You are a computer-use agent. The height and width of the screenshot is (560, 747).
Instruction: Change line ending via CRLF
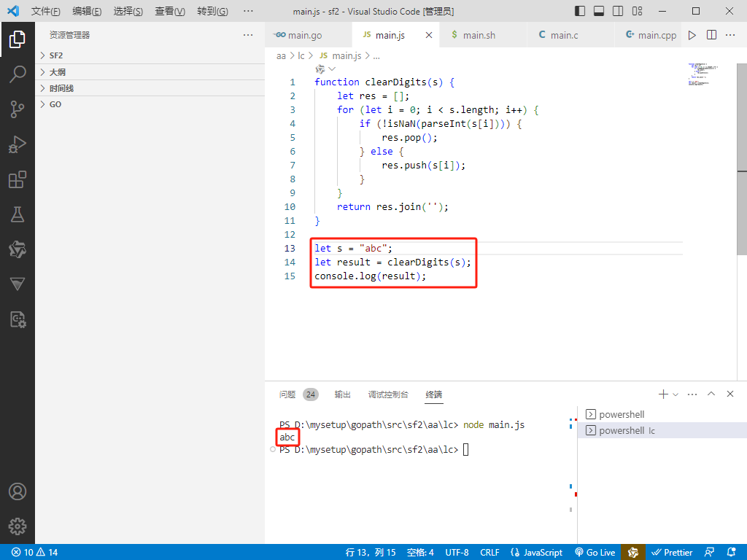pos(489,553)
